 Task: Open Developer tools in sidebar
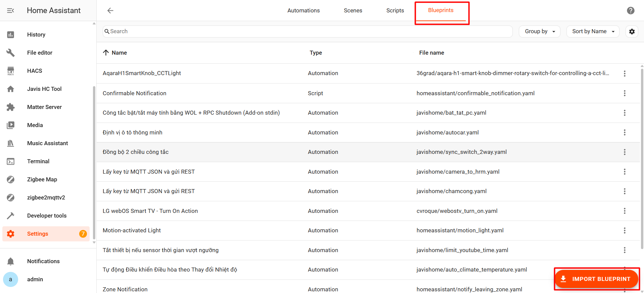click(x=47, y=216)
